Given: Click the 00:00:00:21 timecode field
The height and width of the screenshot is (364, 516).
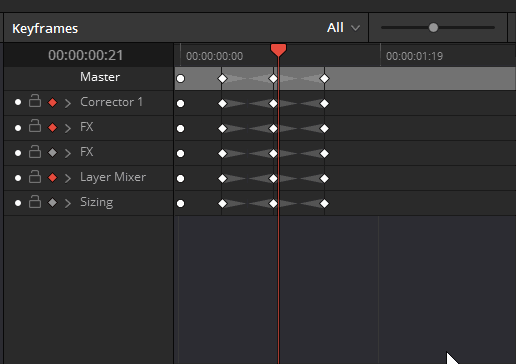Looking at the screenshot, I should click(86, 55).
